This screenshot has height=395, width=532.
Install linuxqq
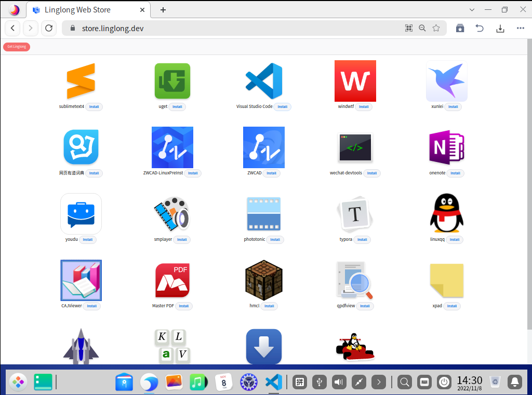point(454,240)
